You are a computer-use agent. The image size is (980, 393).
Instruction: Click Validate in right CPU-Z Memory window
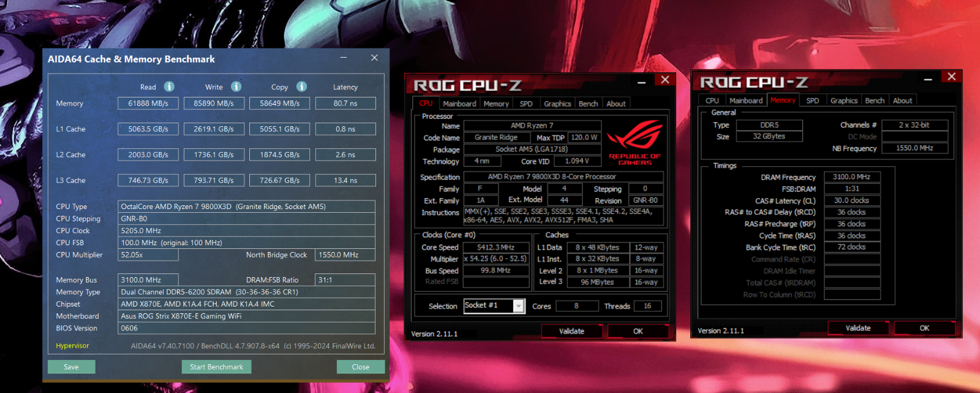858,328
